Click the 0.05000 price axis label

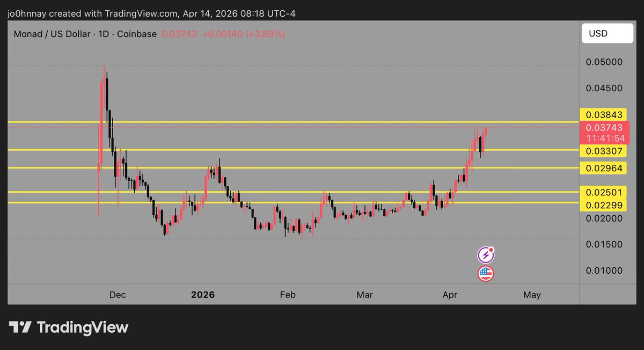coord(604,62)
